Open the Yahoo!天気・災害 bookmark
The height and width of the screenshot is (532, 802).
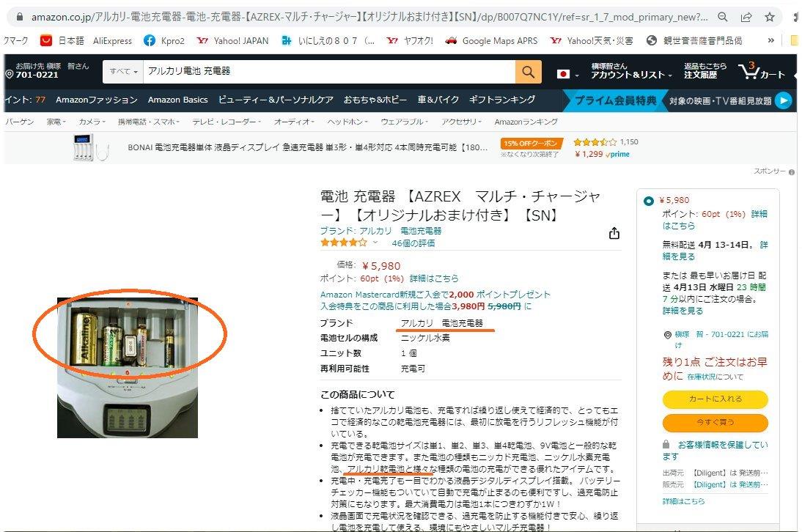click(x=592, y=41)
